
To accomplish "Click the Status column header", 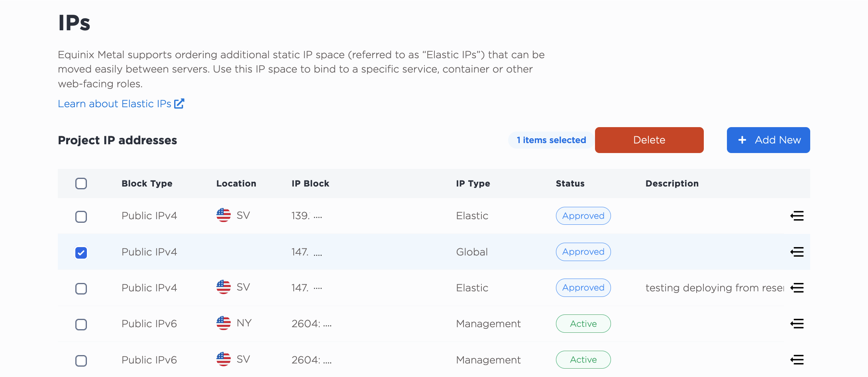I will 570,184.
